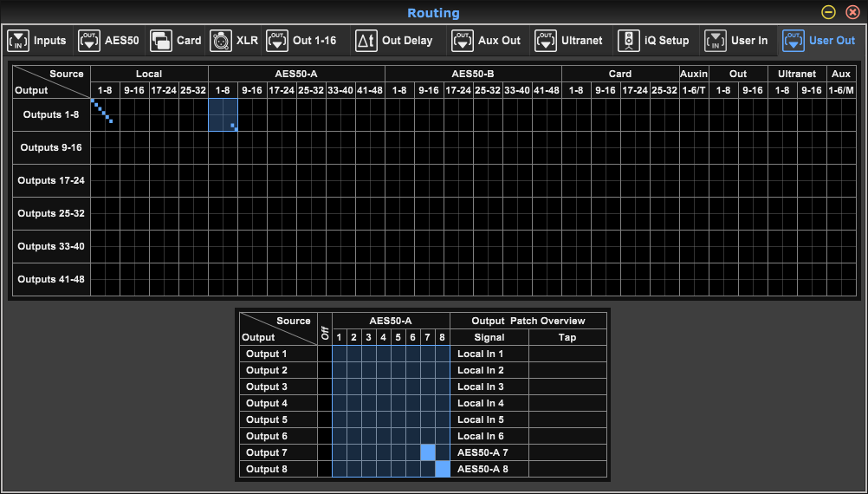The width and height of the screenshot is (868, 494).
Task: Open the Card routing tab
Action: [x=176, y=41]
